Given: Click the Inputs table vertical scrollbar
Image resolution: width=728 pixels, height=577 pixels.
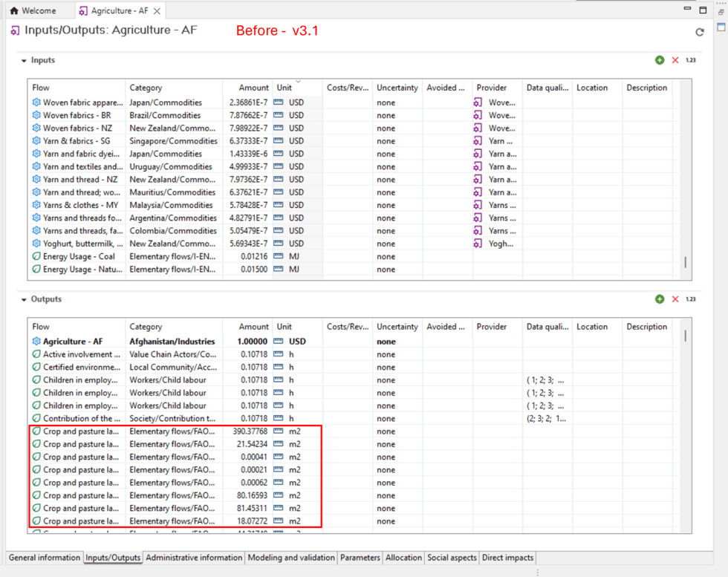Looking at the screenshot, I should click(x=685, y=261).
